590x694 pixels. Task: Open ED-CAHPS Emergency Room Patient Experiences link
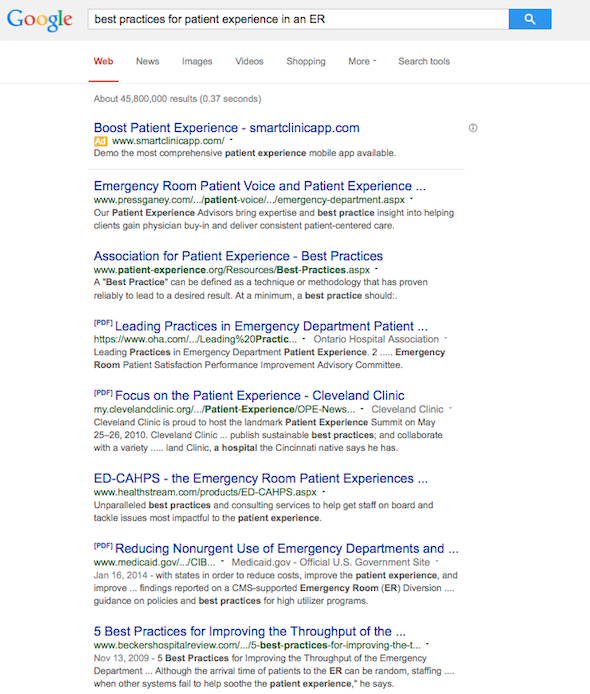[x=261, y=478]
